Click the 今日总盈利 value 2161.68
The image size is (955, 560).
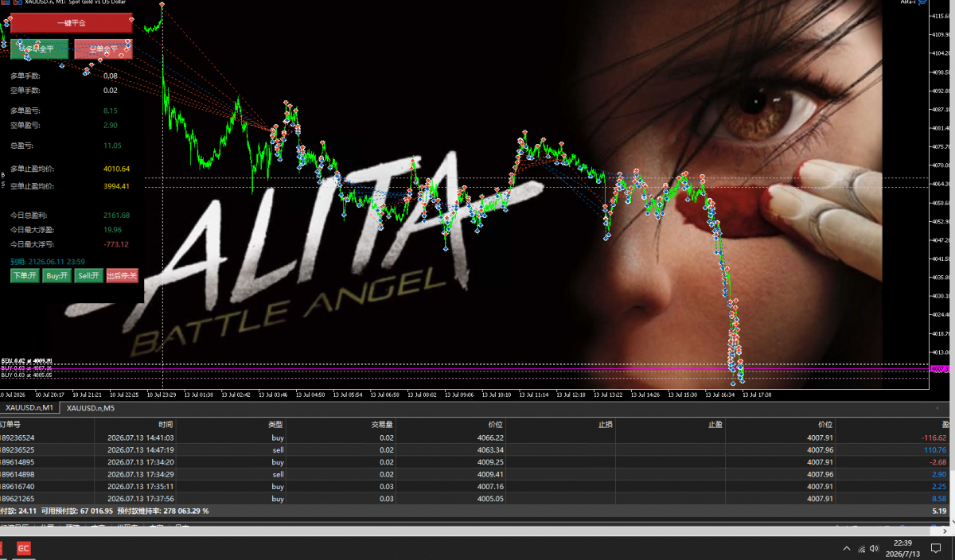pyautogui.click(x=116, y=216)
